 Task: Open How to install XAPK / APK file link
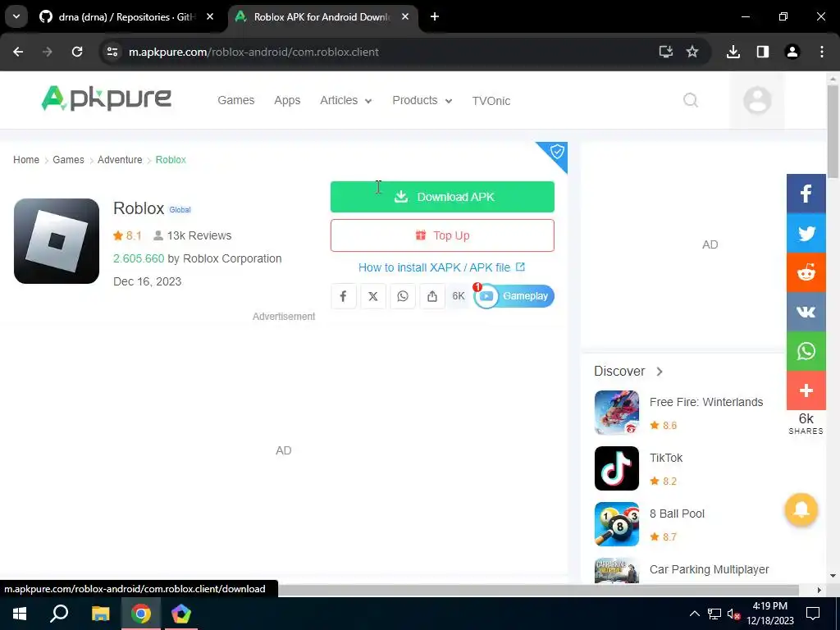[x=441, y=267]
